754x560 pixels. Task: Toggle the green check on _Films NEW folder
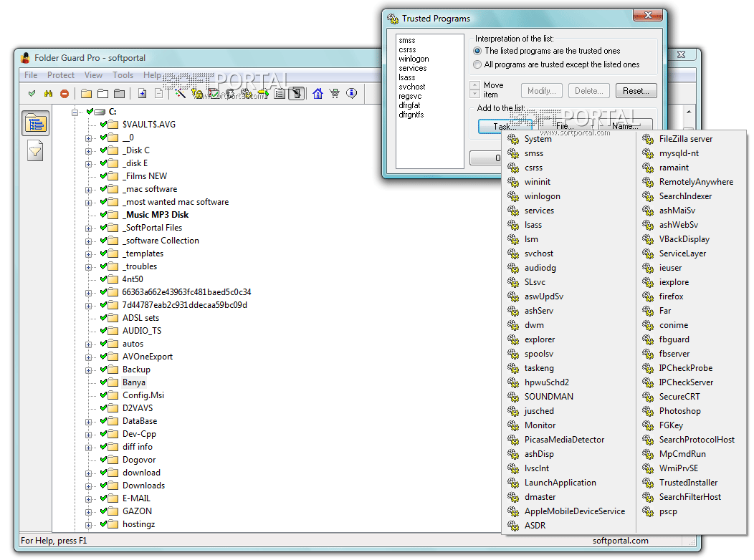coord(103,175)
